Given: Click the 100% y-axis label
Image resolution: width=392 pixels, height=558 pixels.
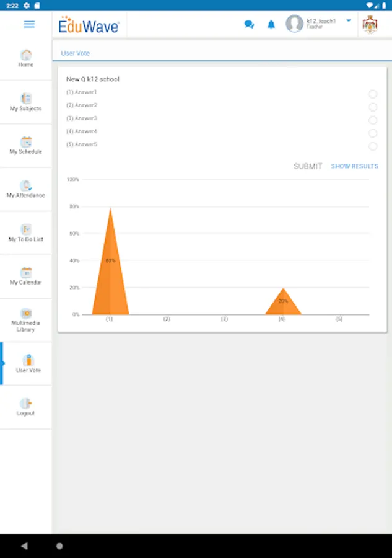Looking at the screenshot, I should point(73,179).
